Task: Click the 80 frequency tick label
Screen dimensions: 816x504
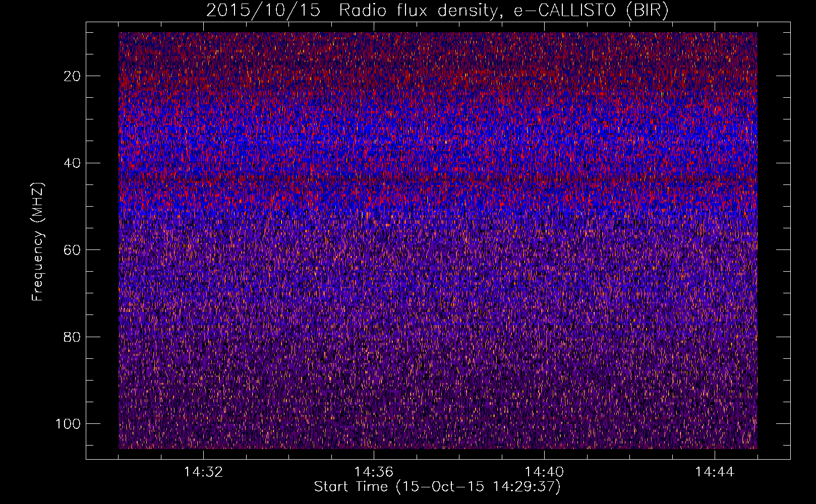Action: [73, 337]
